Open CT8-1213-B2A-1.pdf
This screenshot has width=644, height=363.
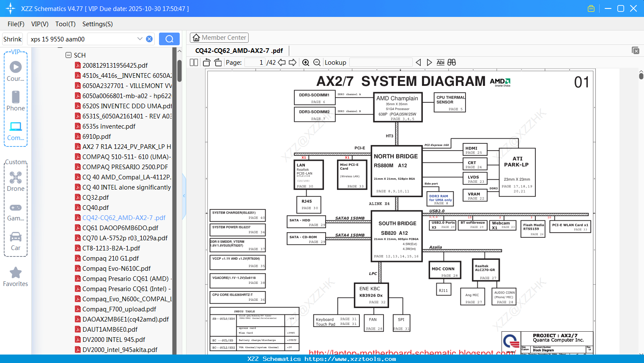point(111,248)
